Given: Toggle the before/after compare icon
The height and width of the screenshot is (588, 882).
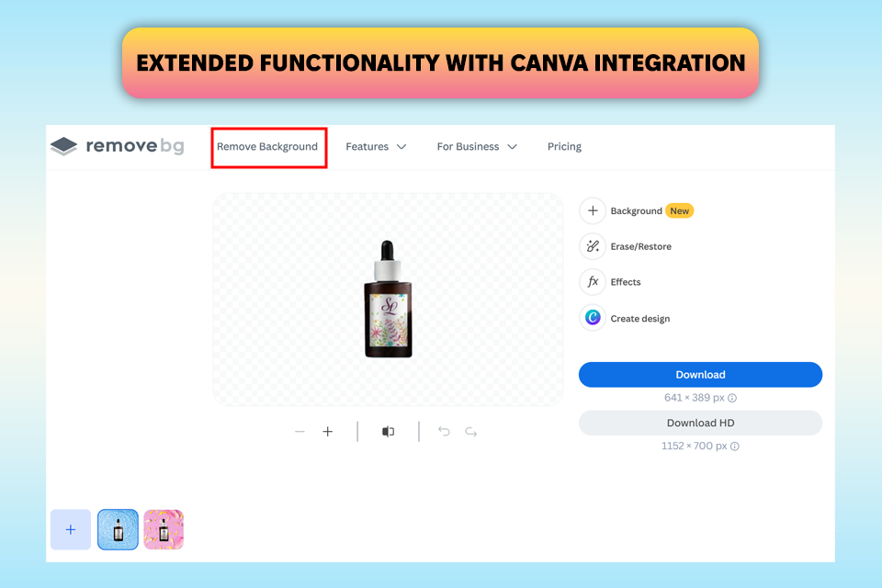Looking at the screenshot, I should pos(388,432).
